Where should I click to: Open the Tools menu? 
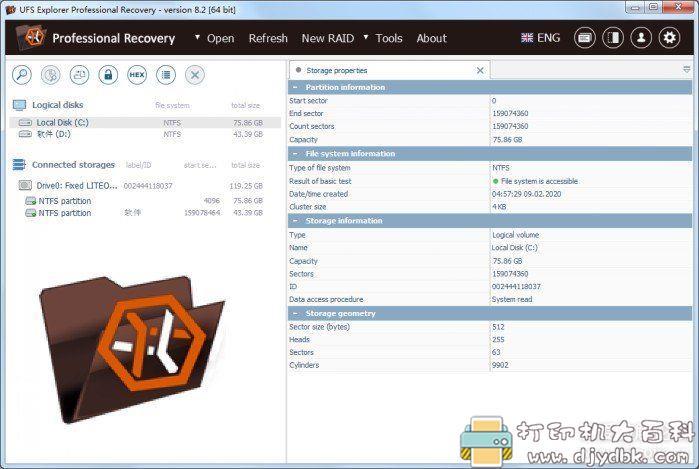(x=389, y=38)
